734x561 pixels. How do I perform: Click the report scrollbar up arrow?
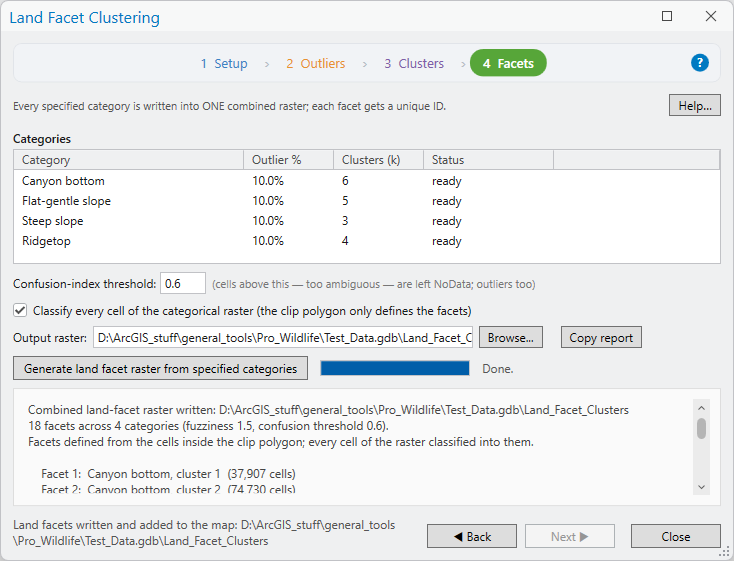point(701,408)
